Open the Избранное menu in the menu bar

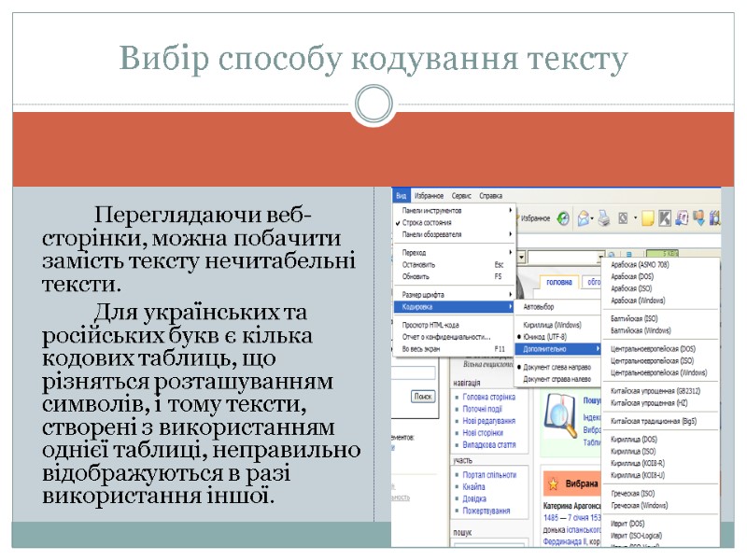click(429, 196)
